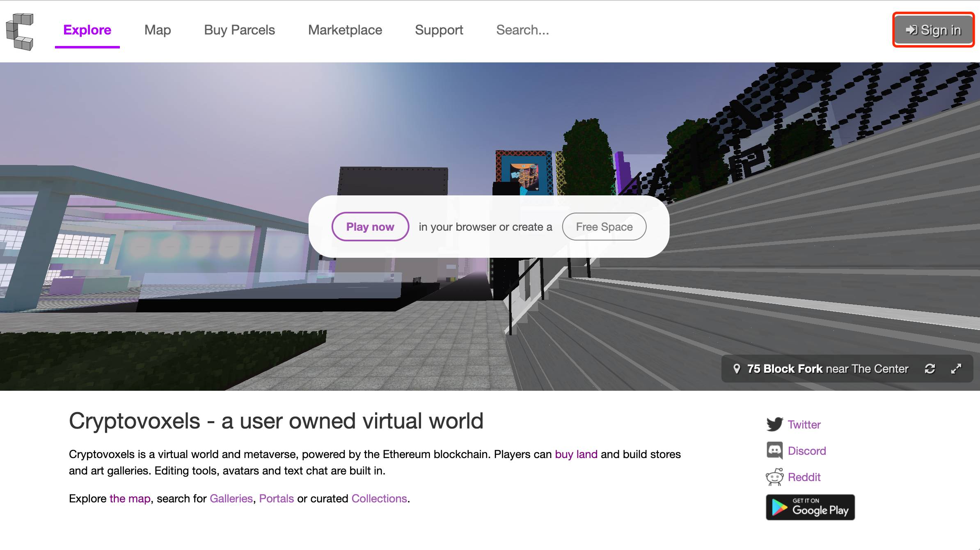Click 'The Center' text in location bar
Viewport: 980px width, 550px height.
[x=880, y=369]
